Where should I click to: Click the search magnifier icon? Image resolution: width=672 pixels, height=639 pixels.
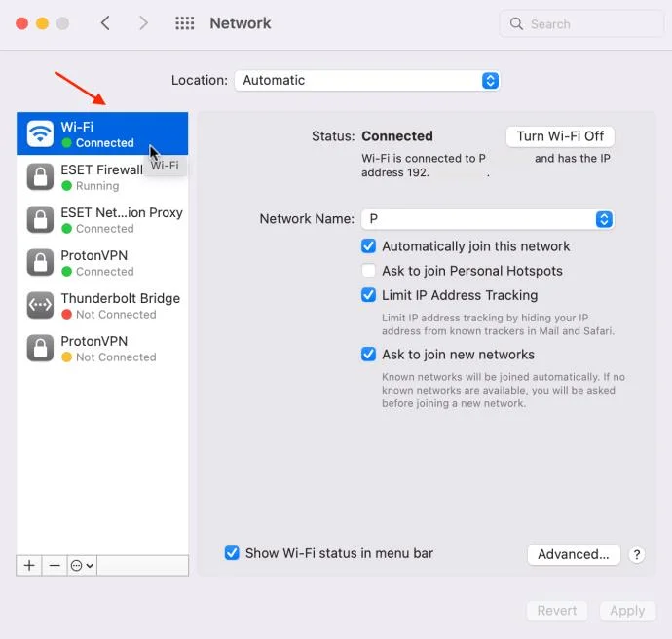tap(516, 23)
